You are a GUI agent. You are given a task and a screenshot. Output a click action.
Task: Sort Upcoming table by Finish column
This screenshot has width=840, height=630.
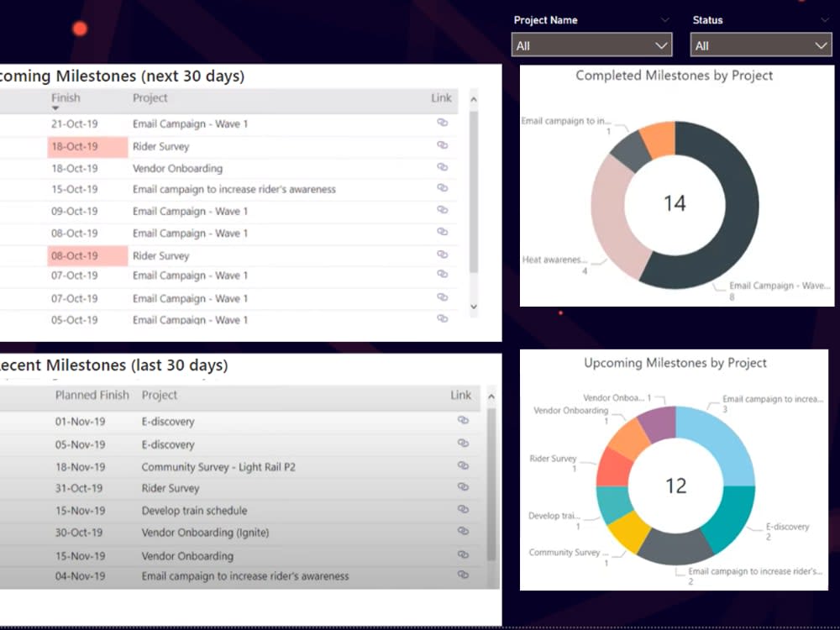[x=66, y=98]
